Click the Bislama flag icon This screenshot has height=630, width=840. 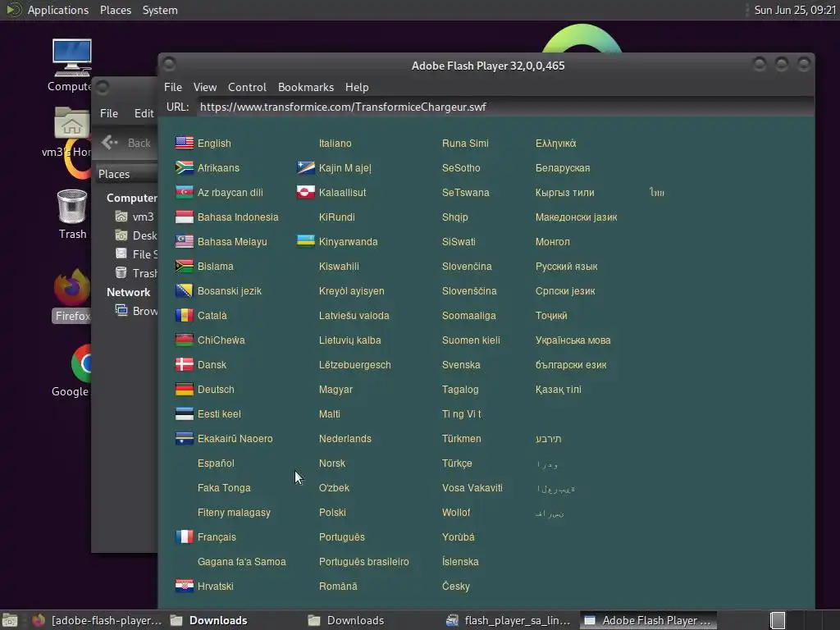coord(185,267)
